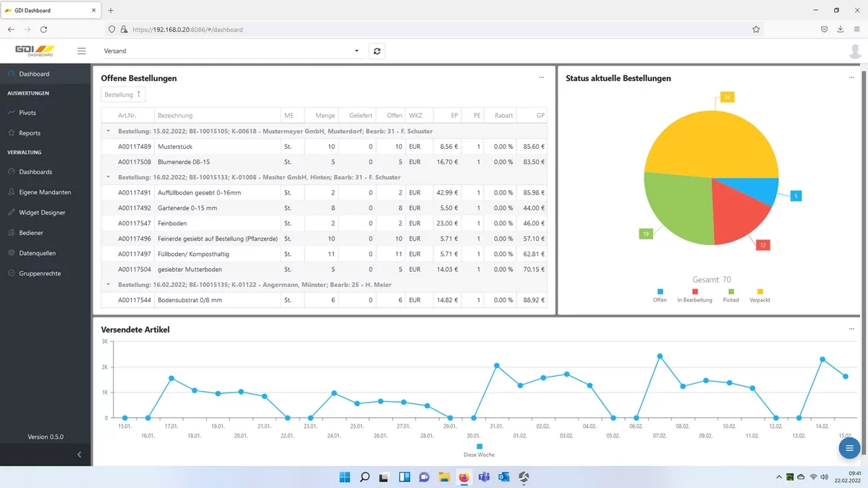Screen dimensions: 868x488
Task: Open options of Offene Bestellungen widget
Action: pyautogui.click(x=541, y=77)
